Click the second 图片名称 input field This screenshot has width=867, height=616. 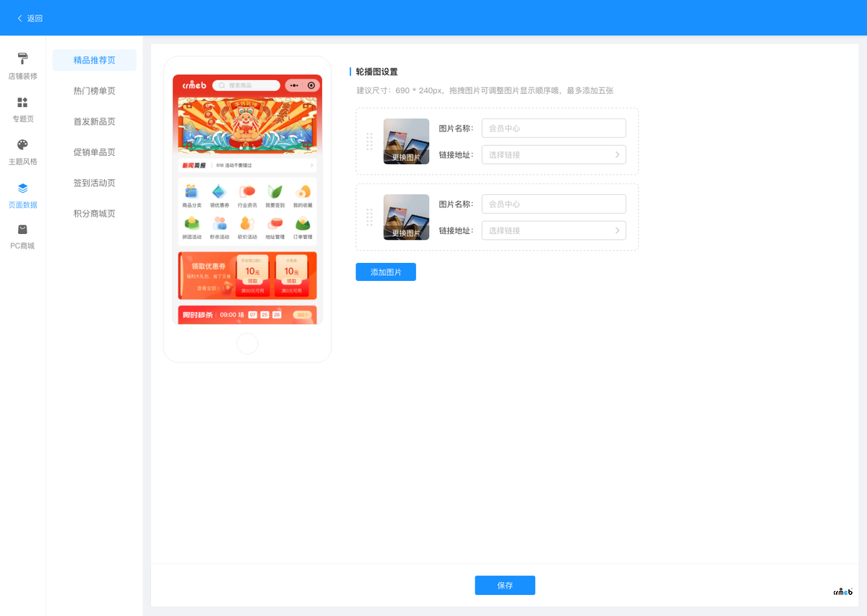pos(553,204)
